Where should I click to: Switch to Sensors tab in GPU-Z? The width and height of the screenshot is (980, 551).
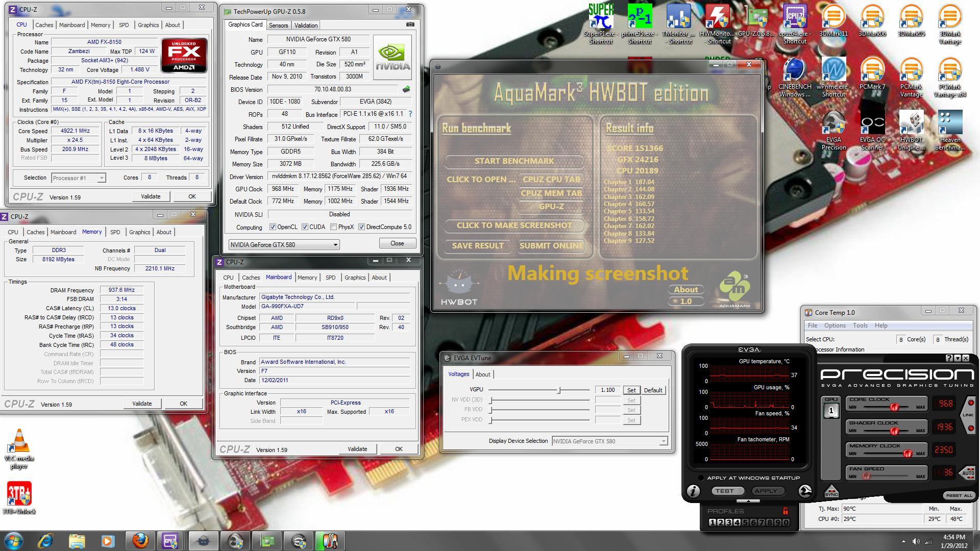[278, 25]
